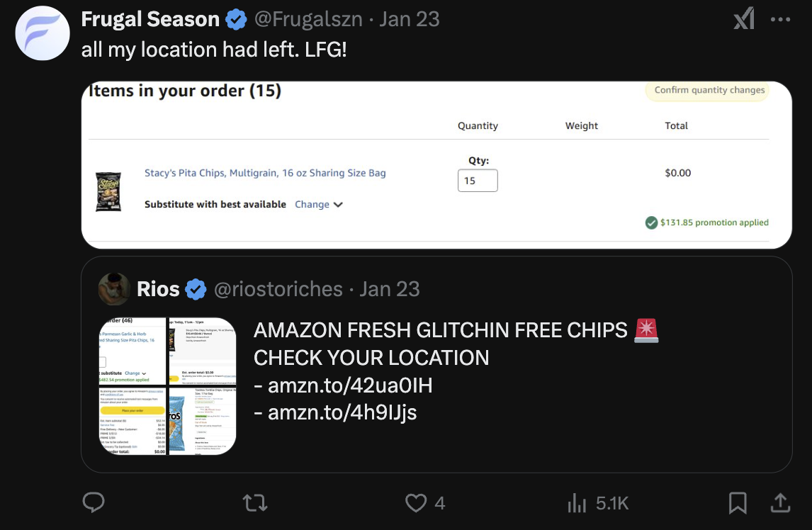This screenshot has width=812, height=530.
Task: Repost this tweet with retweet icon
Action: click(x=255, y=502)
